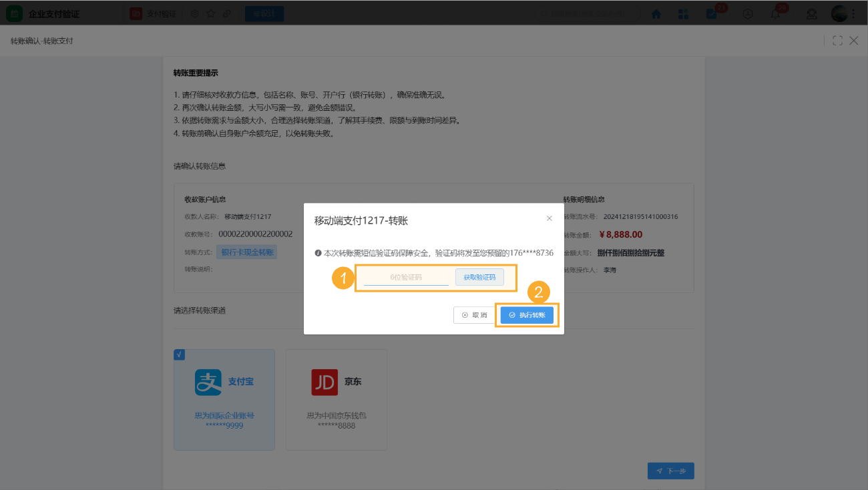
Task: Select the 支付宝 transfer channel card
Action: tap(224, 399)
